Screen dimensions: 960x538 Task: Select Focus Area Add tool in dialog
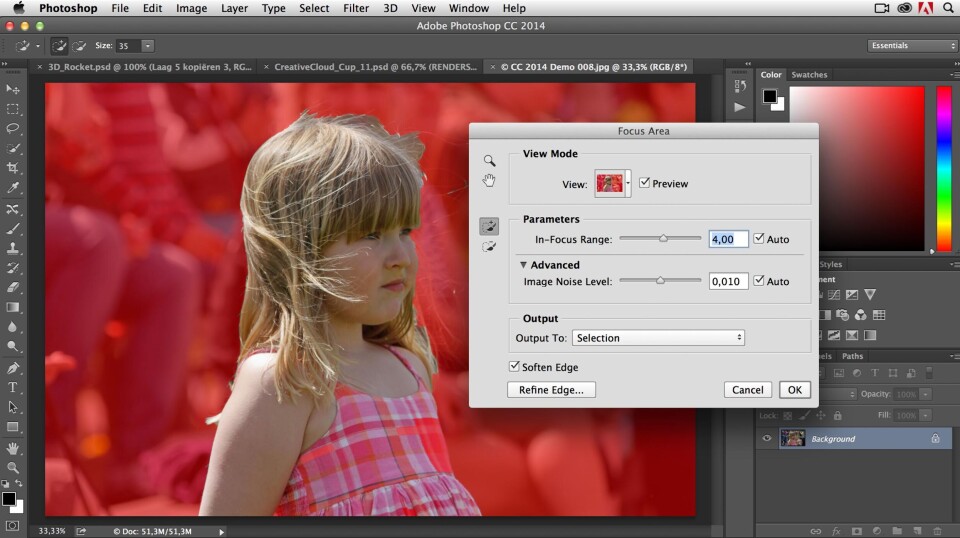(x=489, y=226)
